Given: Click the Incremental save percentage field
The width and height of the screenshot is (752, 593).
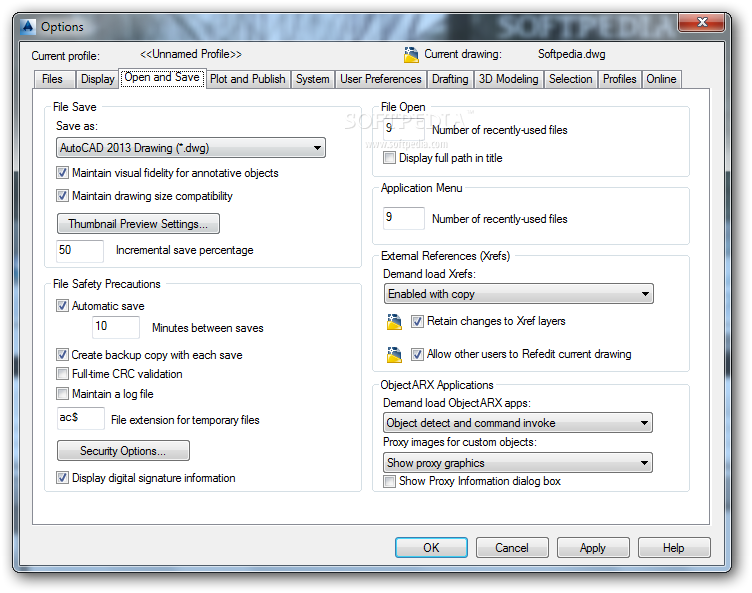Looking at the screenshot, I should [x=80, y=251].
